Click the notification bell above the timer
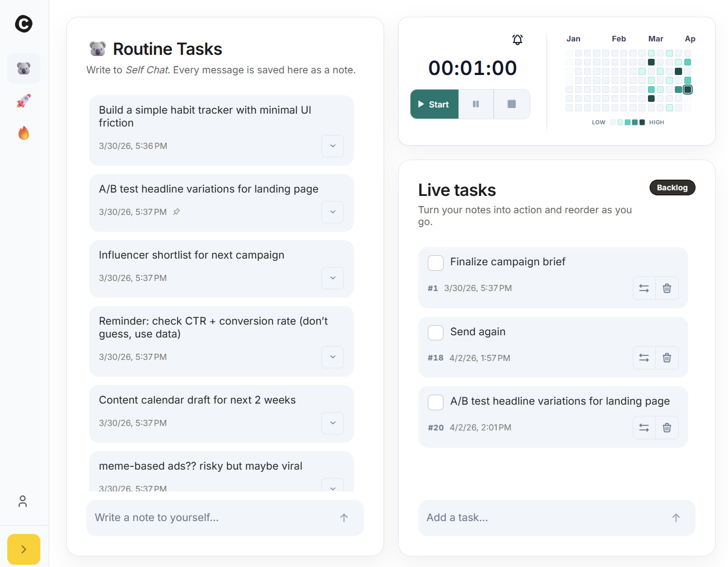The width and height of the screenshot is (728, 567). (x=517, y=40)
